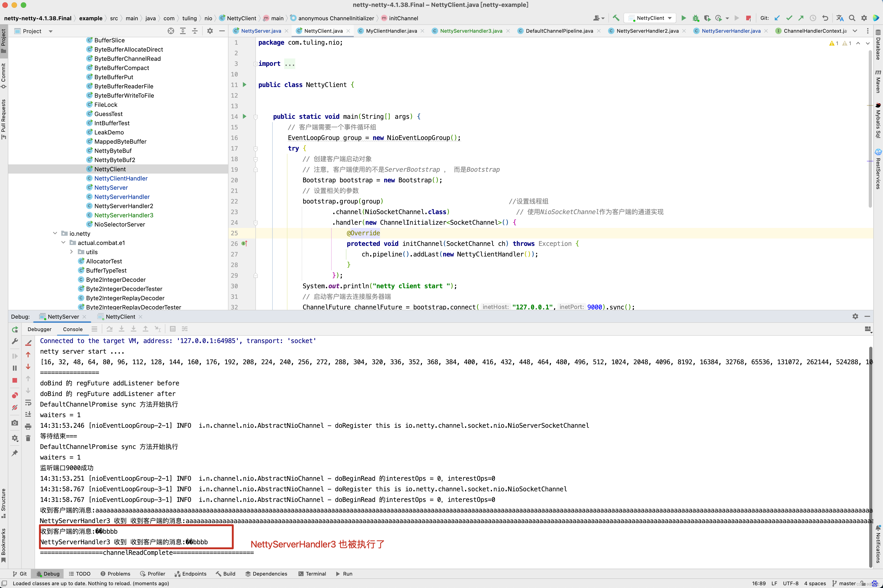Close the NettyClient.java editor tab
This screenshot has height=588, width=883.
pos(348,31)
